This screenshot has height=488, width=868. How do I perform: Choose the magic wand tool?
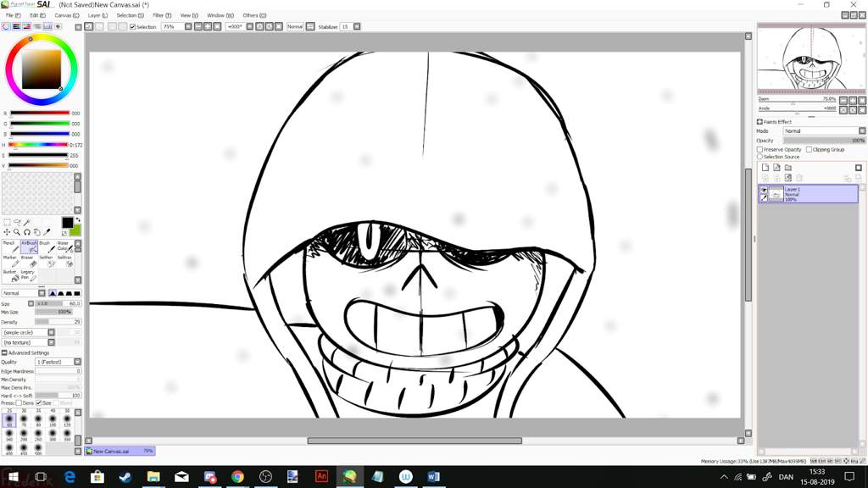(x=27, y=223)
